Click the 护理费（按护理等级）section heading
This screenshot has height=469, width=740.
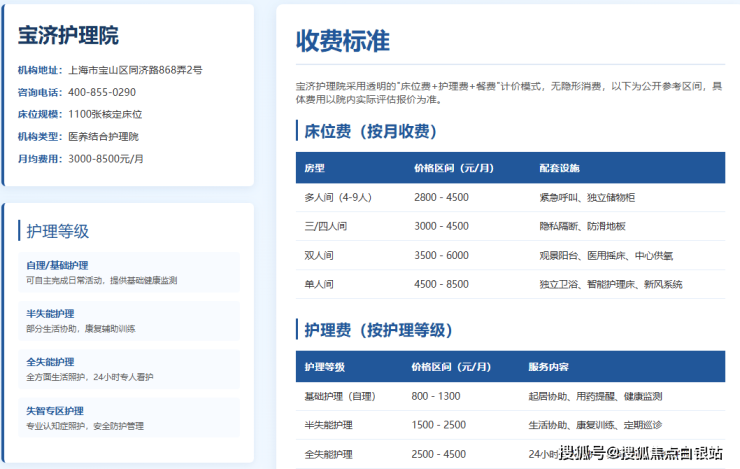pyautogui.click(x=378, y=330)
